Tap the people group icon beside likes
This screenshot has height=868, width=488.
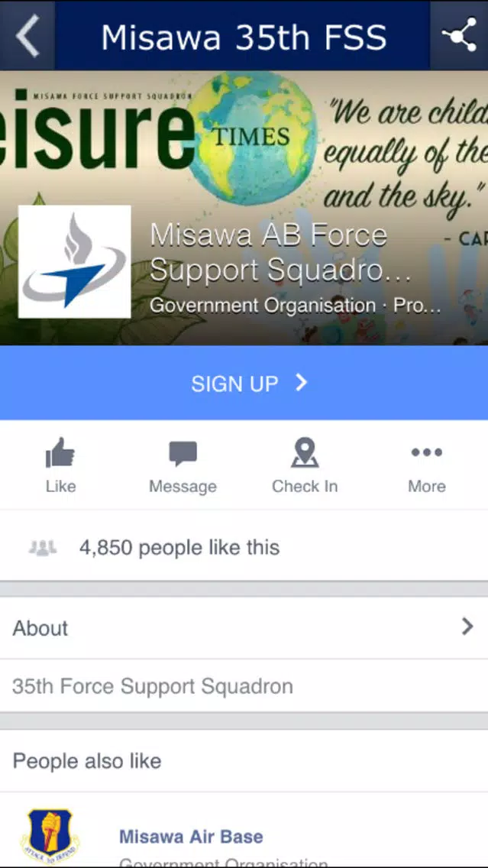(x=43, y=548)
